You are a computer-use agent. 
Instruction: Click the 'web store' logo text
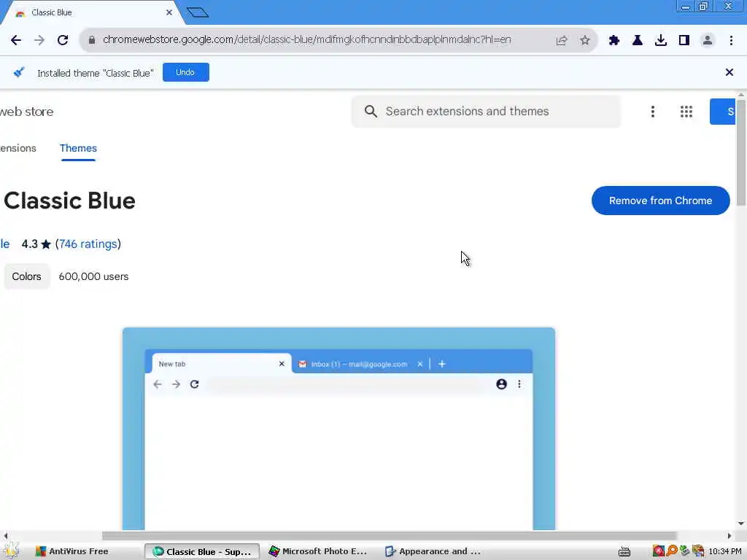pyautogui.click(x=27, y=112)
